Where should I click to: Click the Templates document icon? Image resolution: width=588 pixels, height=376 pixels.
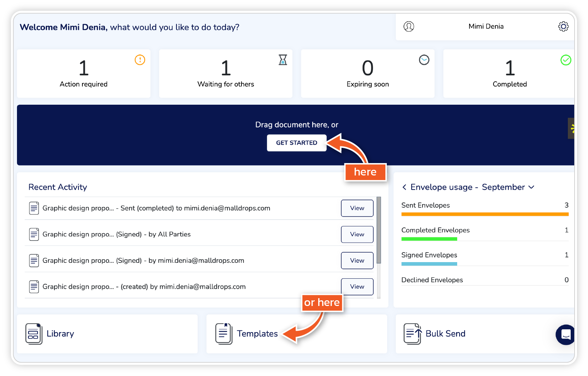[x=224, y=334]
